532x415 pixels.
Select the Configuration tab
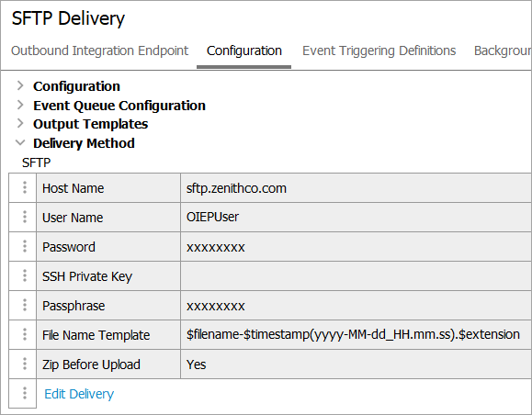(243, 50)
